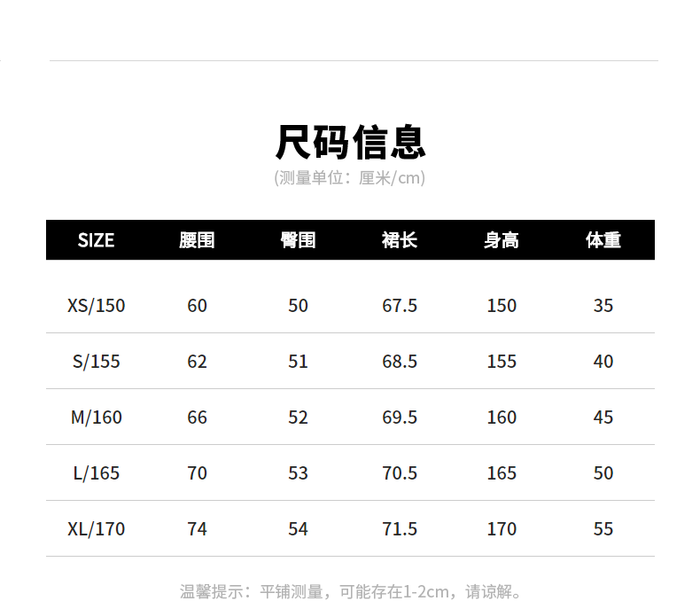700x601 pixels.
Task: Click the 尺码信息 title heading
Action: pos(350,142)
